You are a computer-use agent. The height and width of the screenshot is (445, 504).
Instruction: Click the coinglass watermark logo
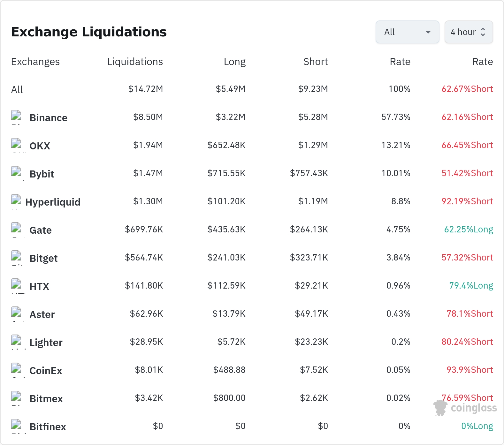[x=465, y=408]
